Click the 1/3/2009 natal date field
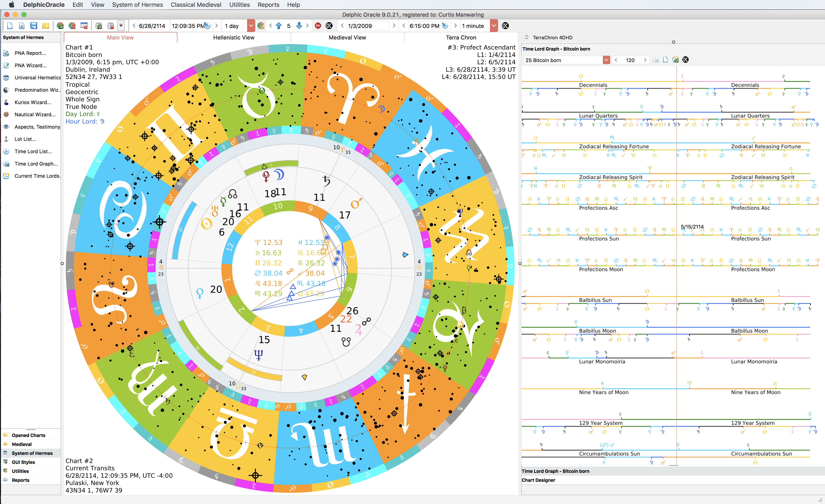Image resolution: width=825 pixels, height=504 pixels. [x=367, y=26]
